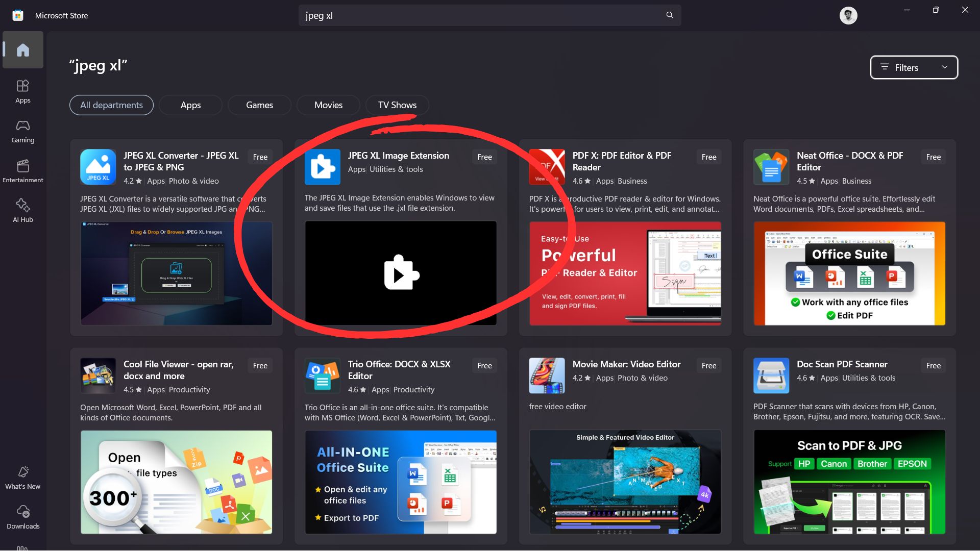Click Free button for Trio Office

click(x=484, y=366)
